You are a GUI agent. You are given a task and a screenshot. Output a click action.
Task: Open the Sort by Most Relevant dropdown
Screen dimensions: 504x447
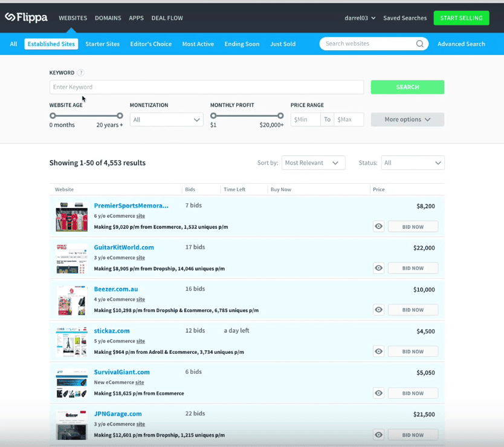click(314, 163)
